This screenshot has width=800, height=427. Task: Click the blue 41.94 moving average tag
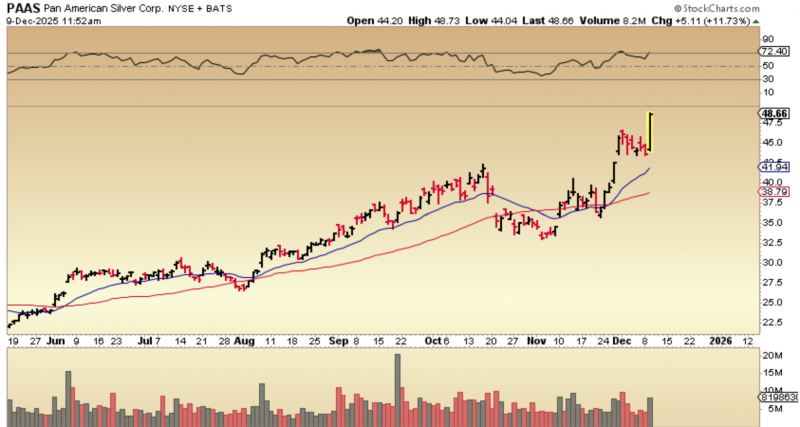774,166
